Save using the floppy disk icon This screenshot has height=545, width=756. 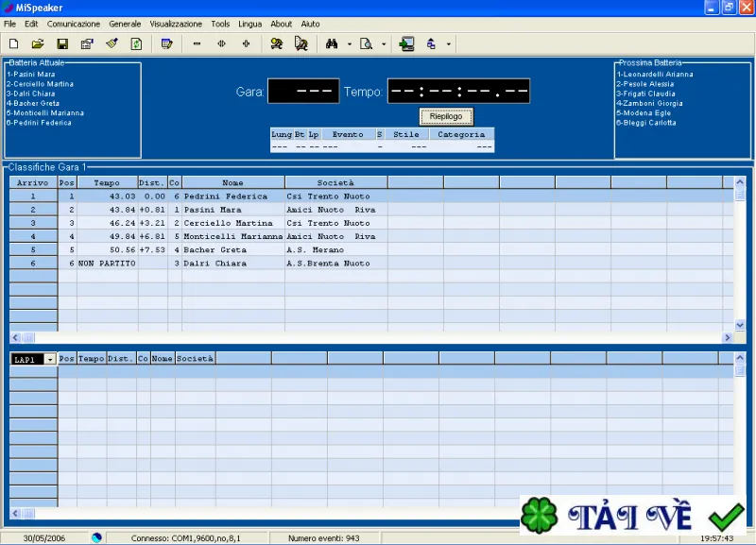click(62, 43)
